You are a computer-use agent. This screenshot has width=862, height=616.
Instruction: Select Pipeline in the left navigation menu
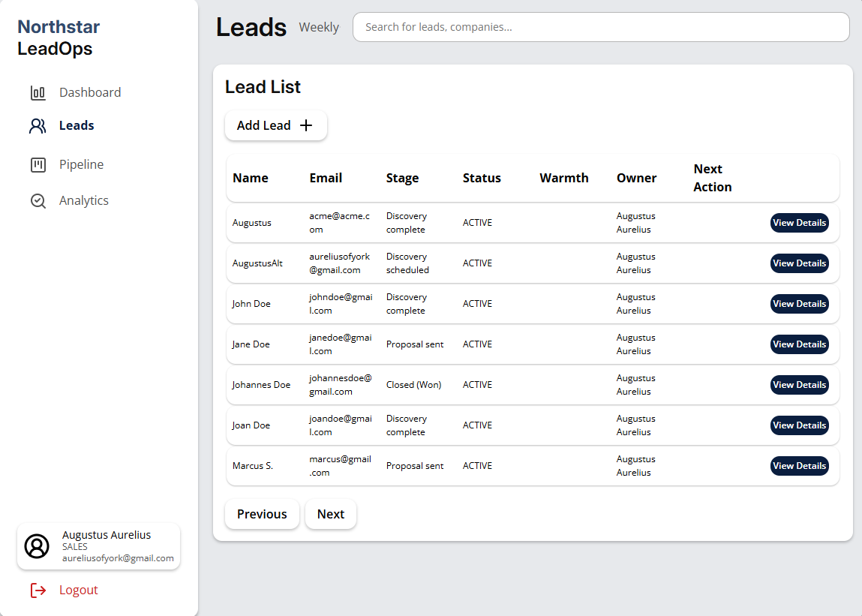pyautogui.click(x=81, y=164)
